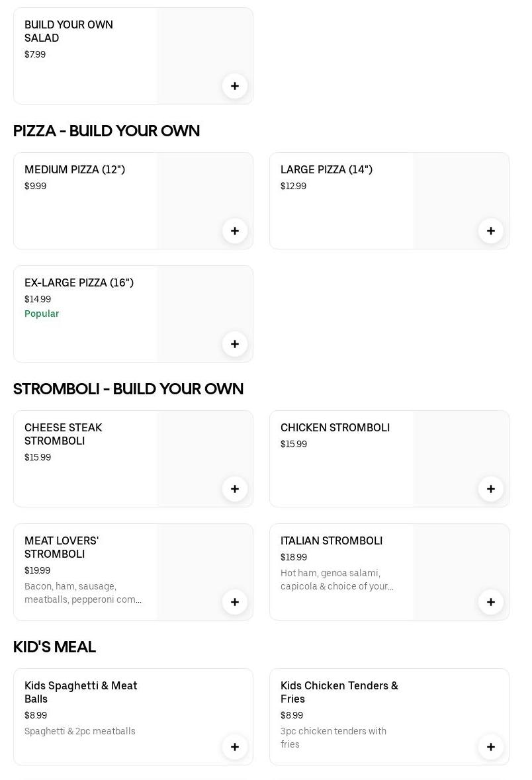Viewport: 532px width, 780px height.
Task: Open EX-LARGE PIZZA (16") item details
Action: [79, 283]
